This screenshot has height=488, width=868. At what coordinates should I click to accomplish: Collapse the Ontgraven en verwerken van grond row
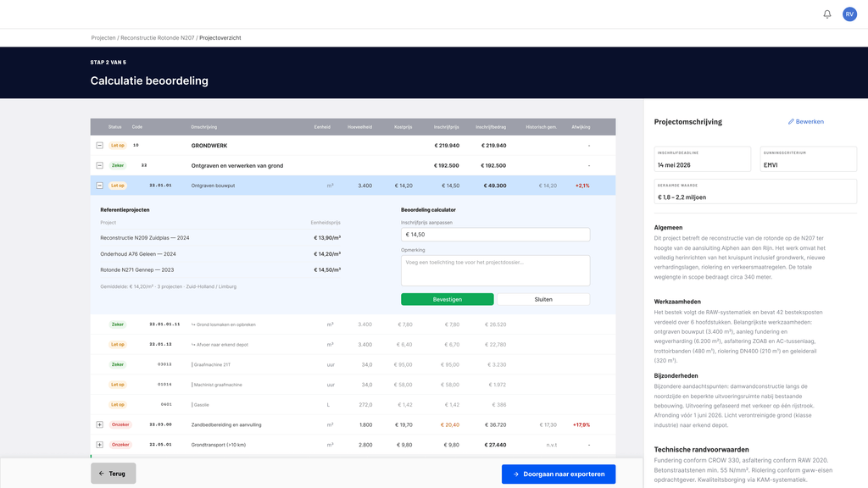click(x=100, y=165)
